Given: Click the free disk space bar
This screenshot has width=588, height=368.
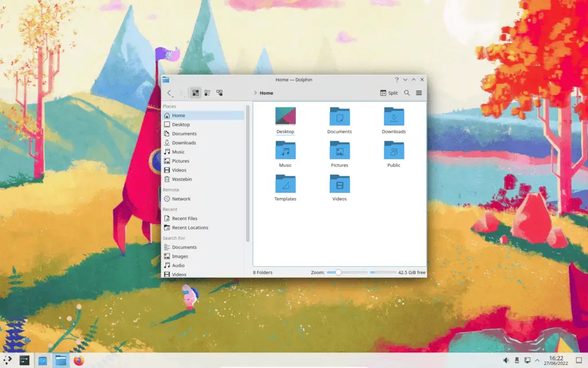Looking at the screenshot, I should (x=383, y=272).
